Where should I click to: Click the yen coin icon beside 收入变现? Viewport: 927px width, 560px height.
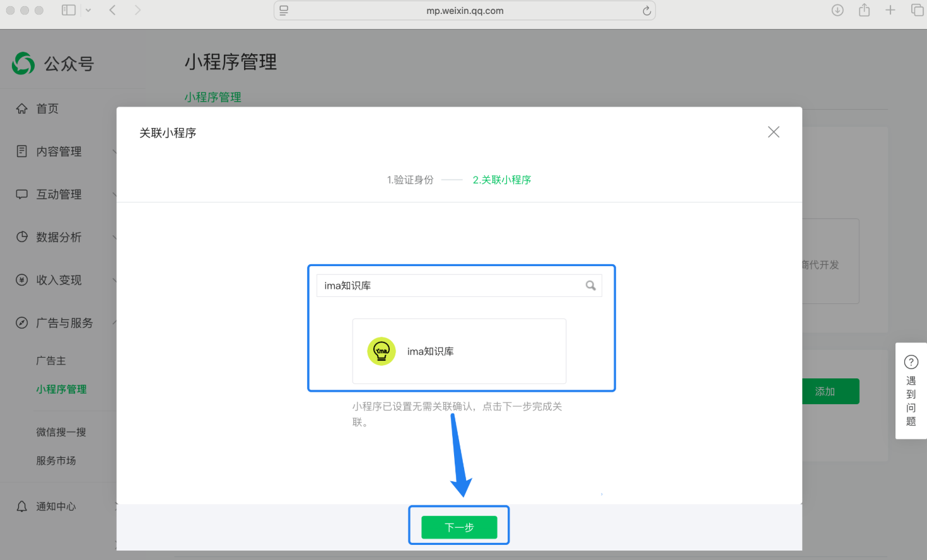click(x=22, y=280)
